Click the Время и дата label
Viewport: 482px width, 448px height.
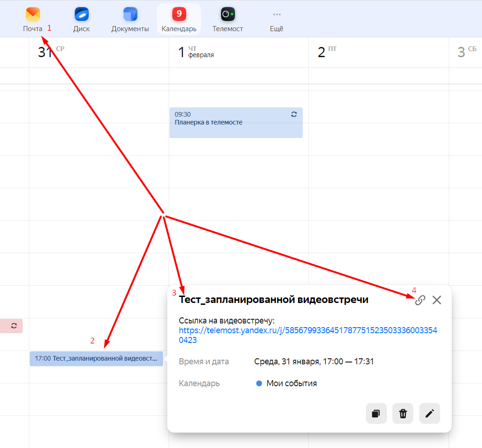click(204, 362)
